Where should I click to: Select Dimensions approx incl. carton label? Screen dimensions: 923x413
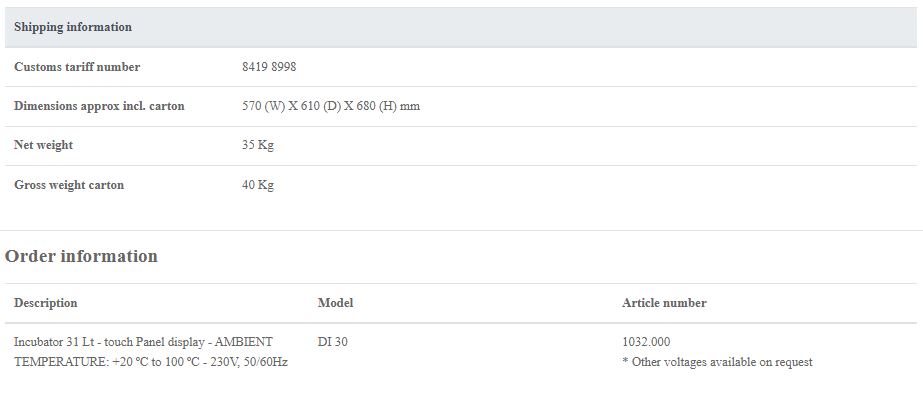tap(99, 106)
